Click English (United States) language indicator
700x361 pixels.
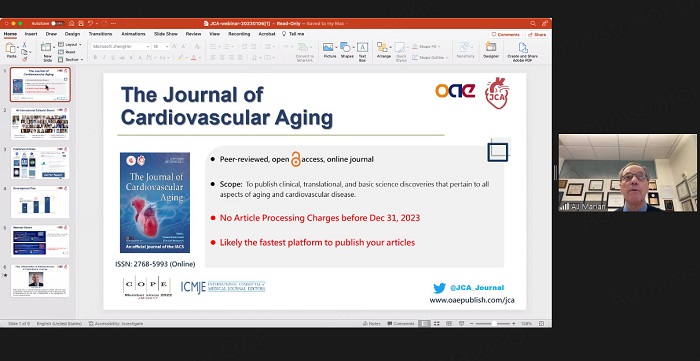click(x=59, y=324)
